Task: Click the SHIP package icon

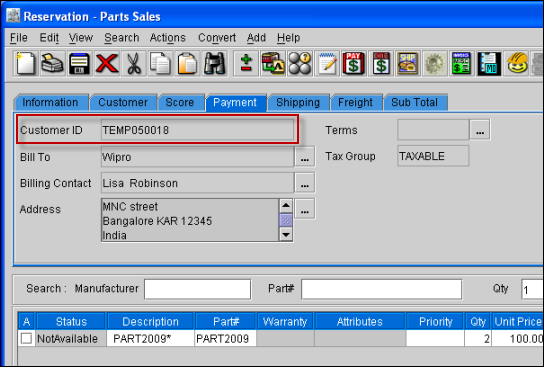Action: (x=408, y=63)
